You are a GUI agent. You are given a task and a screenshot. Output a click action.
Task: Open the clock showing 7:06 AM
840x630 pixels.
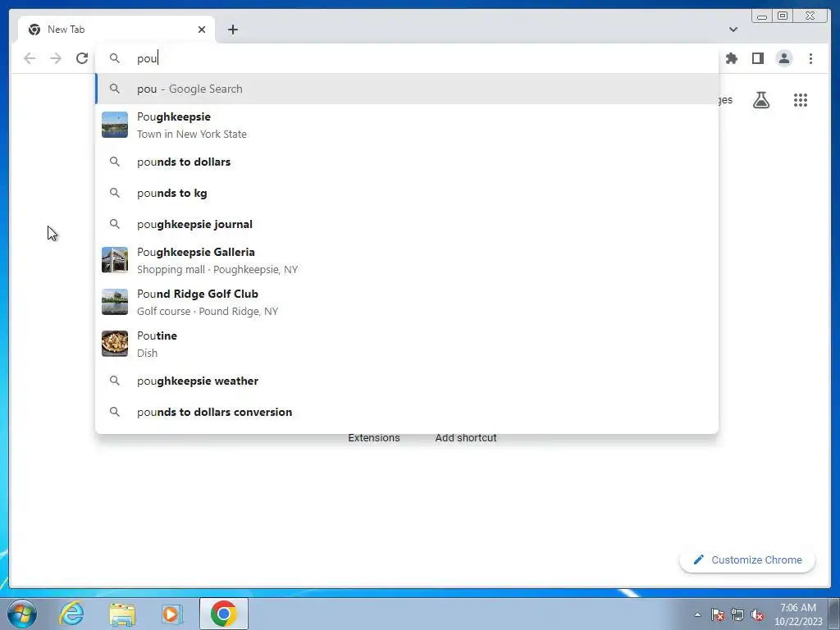pyautogui.click(x=798, y=614)
